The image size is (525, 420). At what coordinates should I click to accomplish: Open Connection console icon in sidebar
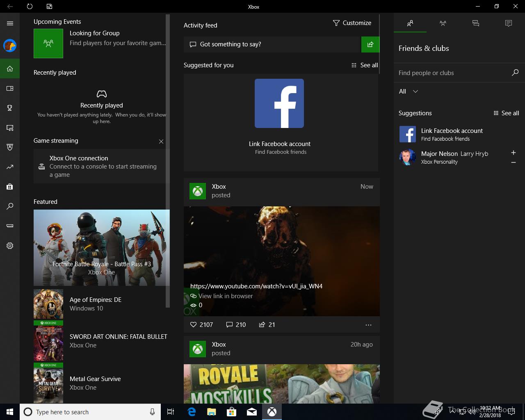click(x=10, y=226)
